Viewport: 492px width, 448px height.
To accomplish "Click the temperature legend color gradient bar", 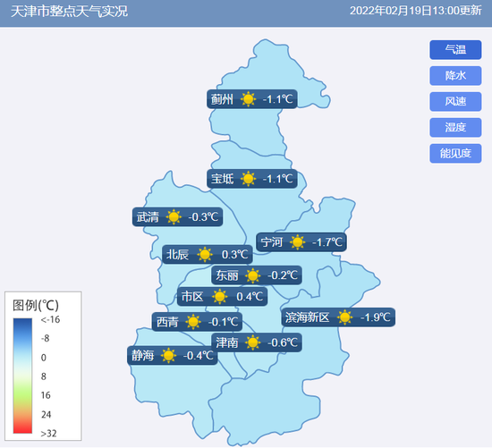I will coord(22,376).
